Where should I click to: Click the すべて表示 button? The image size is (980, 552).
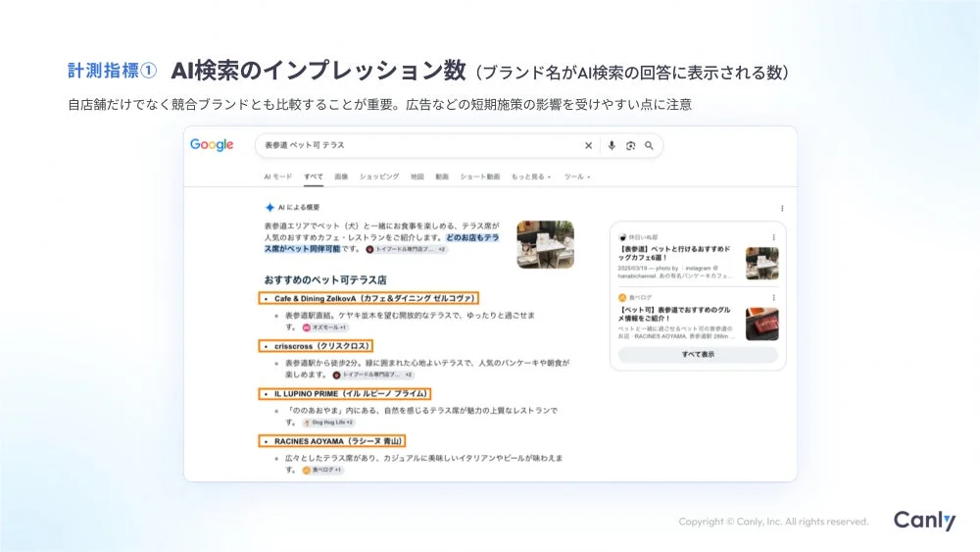point(698,355)
